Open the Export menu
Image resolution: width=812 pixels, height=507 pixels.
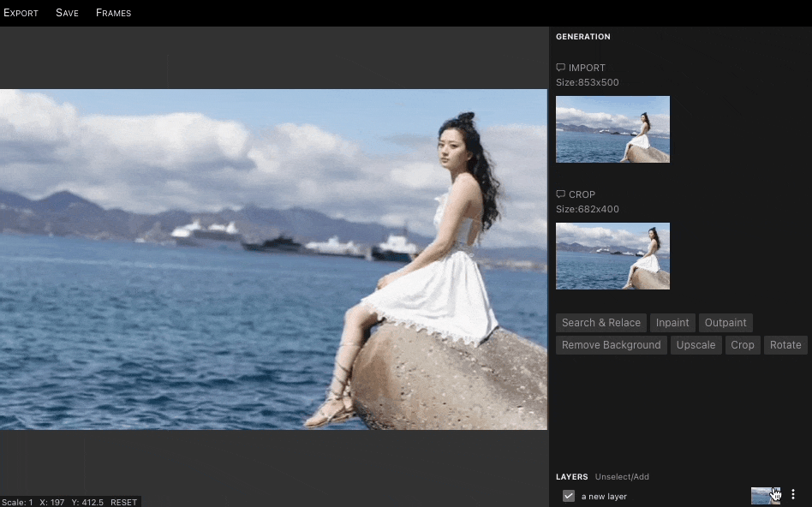click(21, 13)
